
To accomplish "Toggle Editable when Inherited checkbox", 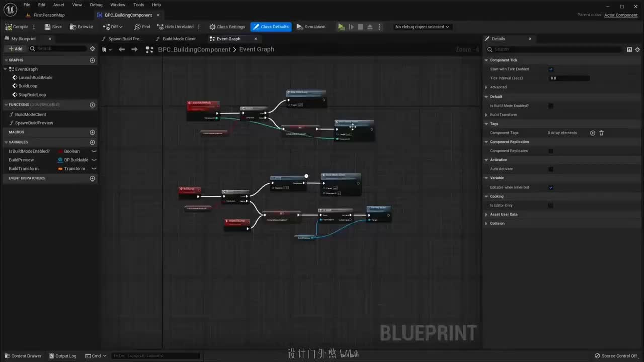I will (551, 187).
